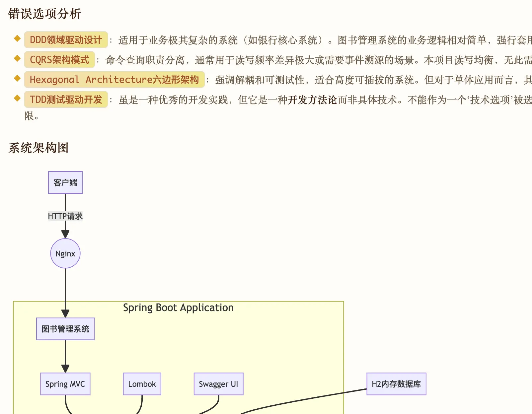Click the HTTP请求 edge label
The image size is (532, 414).
[65, 216]
